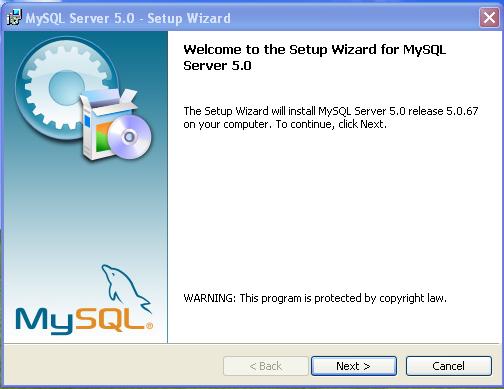The height and width of the screenshot is (389, 504).
Task: Click the MySQL dolphin logo
Action: (125, 288)
